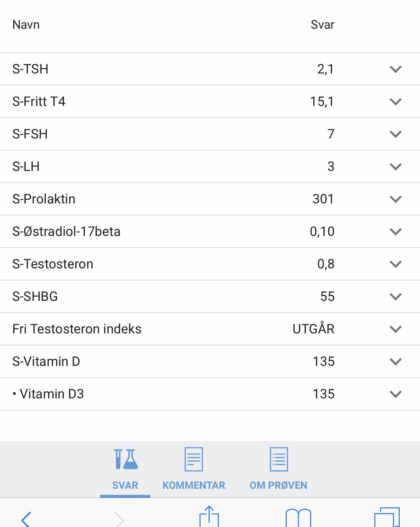Switch to the KOMMENTAR tab label
This screenshot has width=420, height=527.
pos(194,485)
